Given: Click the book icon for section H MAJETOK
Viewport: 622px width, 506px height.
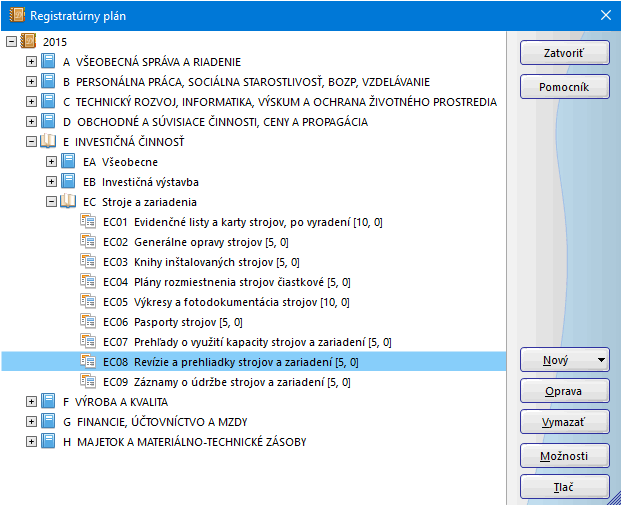Looking at the screenshot, I should [48, 442].
